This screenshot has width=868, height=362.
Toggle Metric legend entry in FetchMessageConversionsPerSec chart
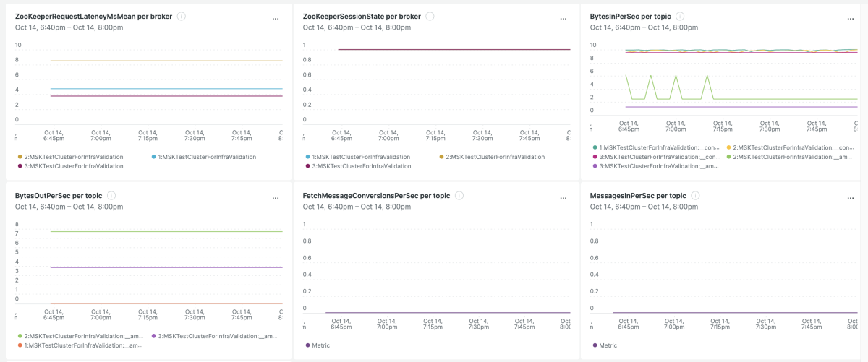pos(317,345)
